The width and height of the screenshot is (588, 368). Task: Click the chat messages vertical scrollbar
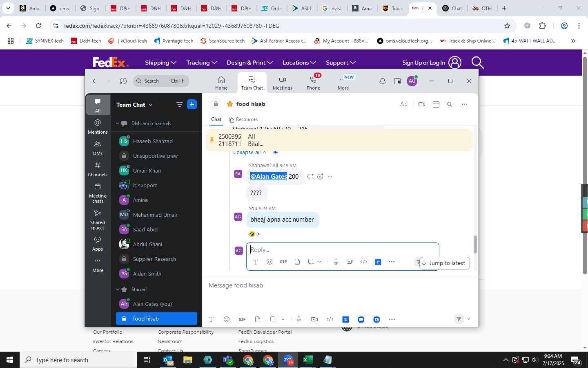pyautogui.click(x=475, y=245)
